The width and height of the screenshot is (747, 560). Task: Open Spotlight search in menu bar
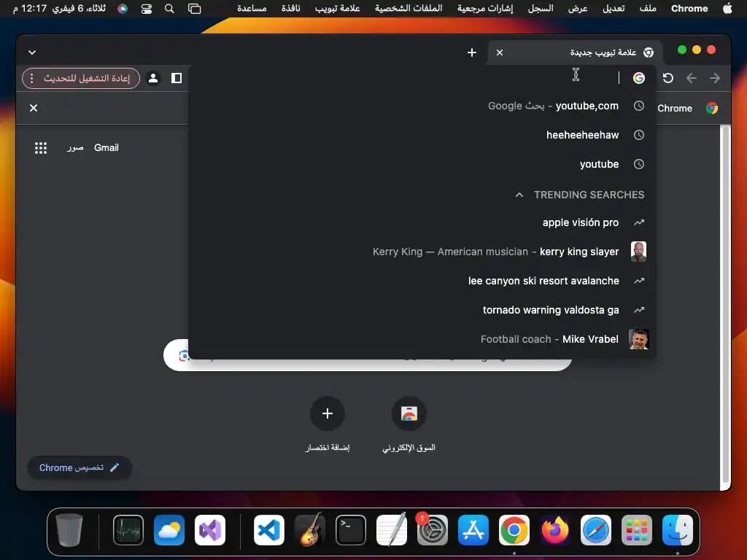pyautogui.click(x=169, y=9)
